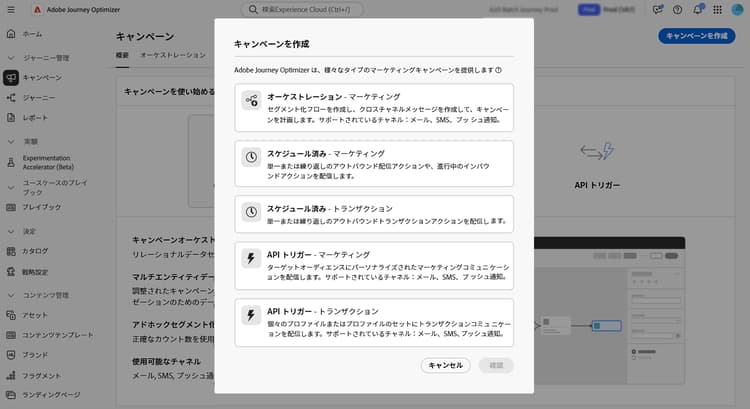Click the Experimentation Accelerator flask icon

click(x=11, y=163)
